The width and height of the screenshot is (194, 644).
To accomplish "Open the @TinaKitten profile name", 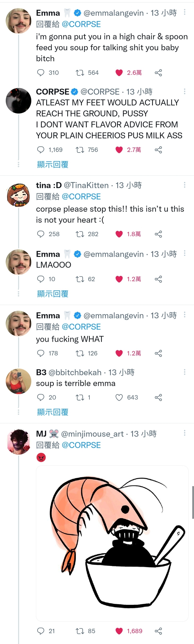I will 86,185.
